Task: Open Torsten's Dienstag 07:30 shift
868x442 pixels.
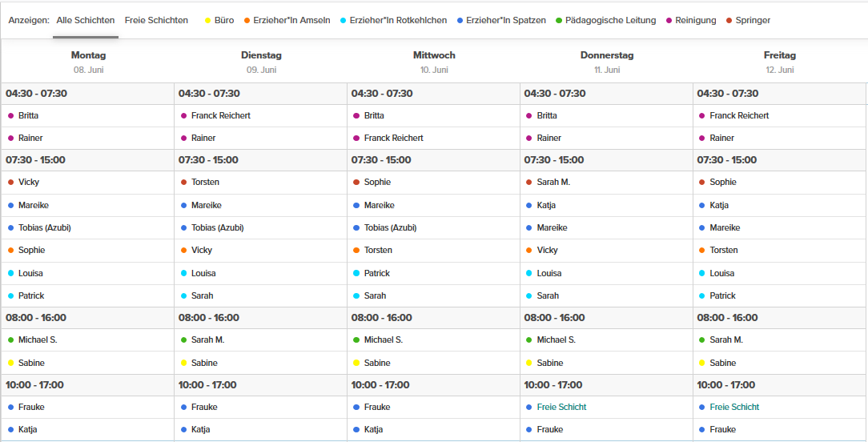Action: (205, 182)
